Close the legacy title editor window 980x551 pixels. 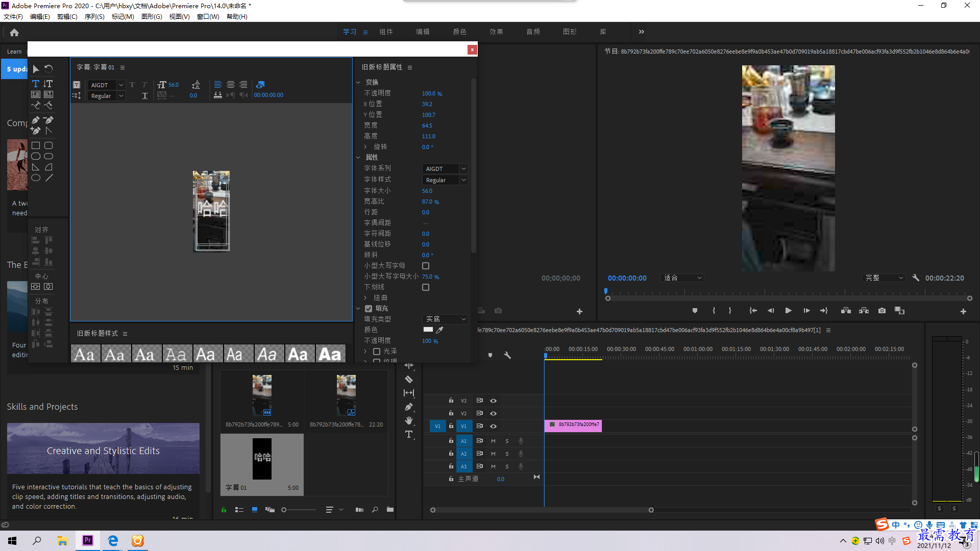(472, 49)
